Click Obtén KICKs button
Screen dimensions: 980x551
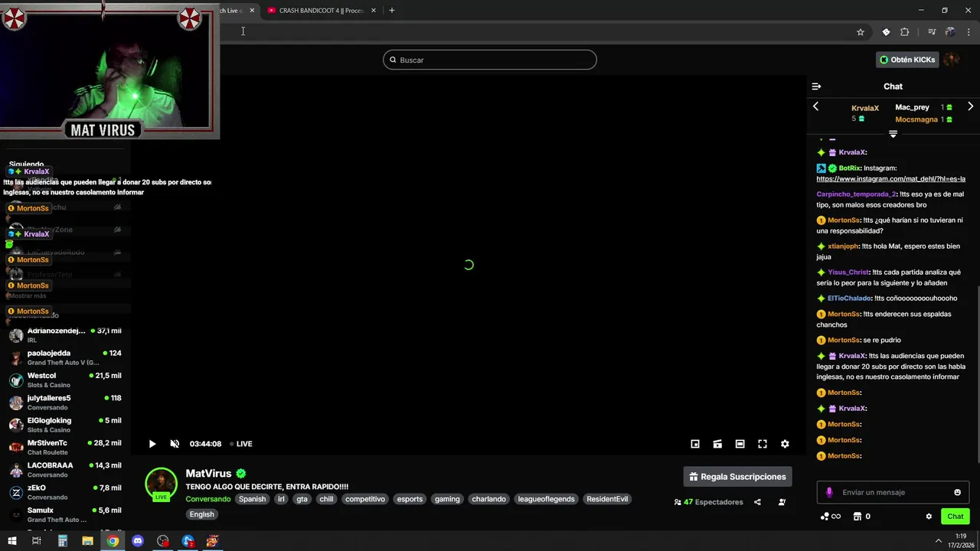tap(907, 60)
